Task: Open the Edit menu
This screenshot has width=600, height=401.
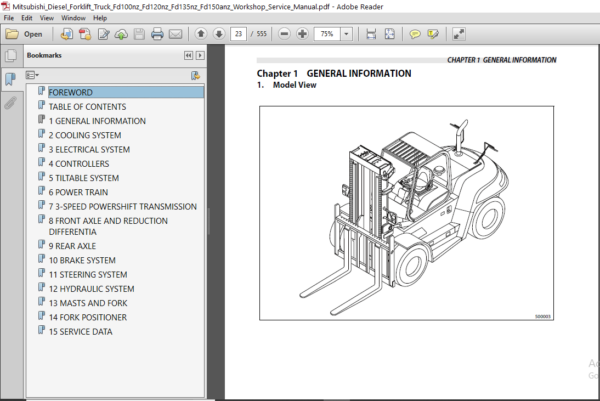Action: (27, 18)
